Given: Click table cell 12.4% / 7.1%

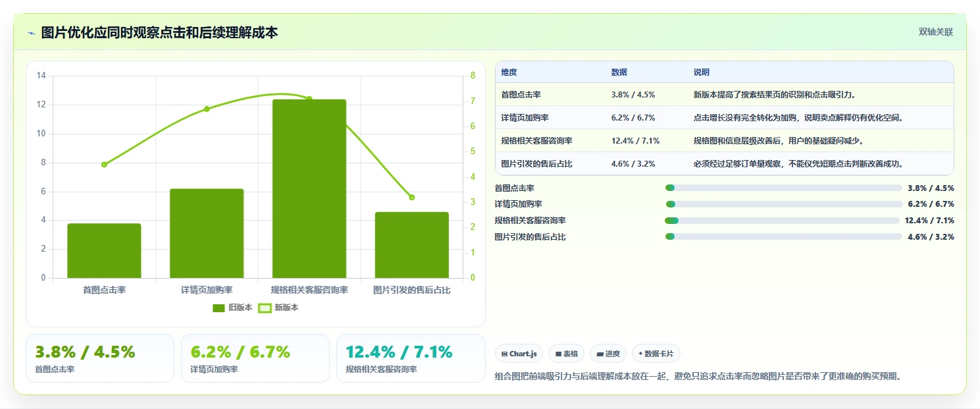Looking at the screenshot, I should coord(636,141).
